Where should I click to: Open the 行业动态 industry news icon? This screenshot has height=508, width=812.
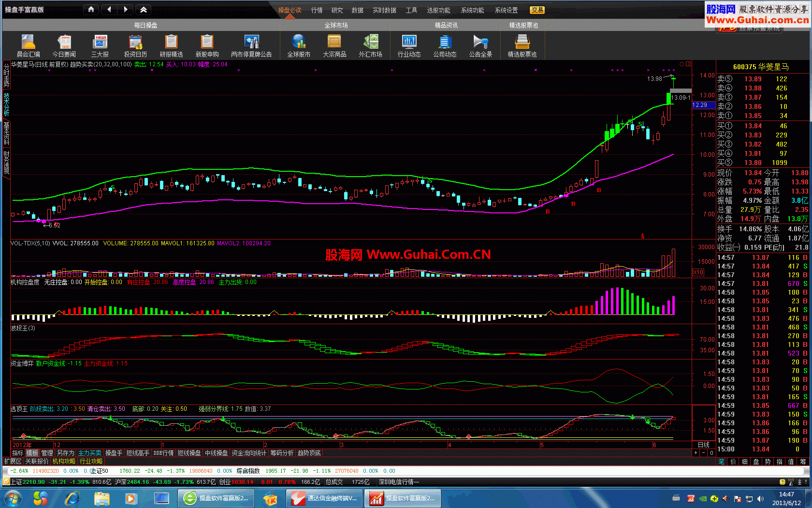409,46
